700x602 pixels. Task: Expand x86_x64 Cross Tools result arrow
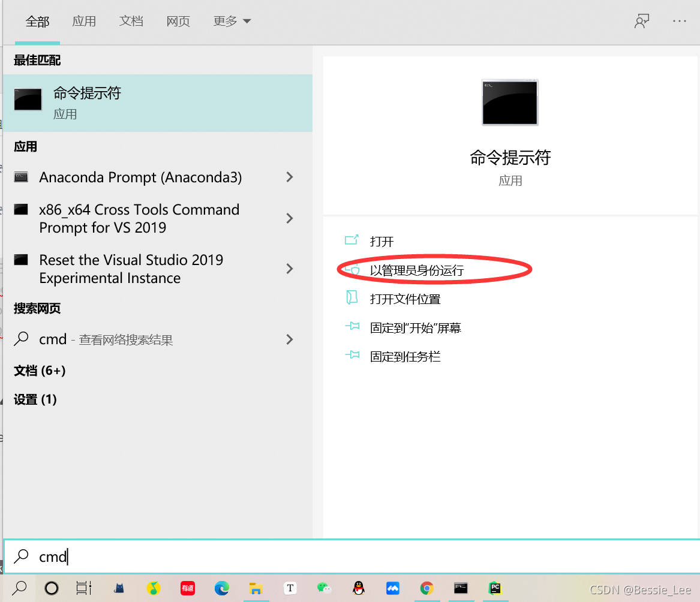(x=290, y=218)
